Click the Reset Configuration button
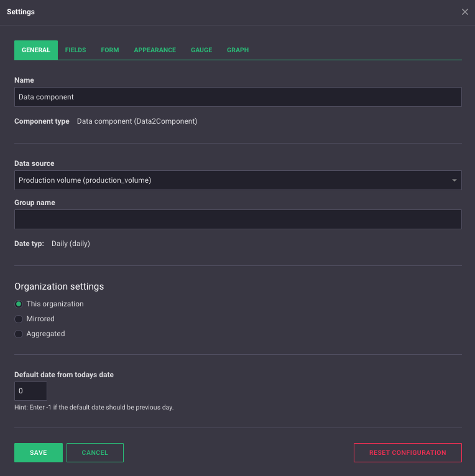The image size is (475, 476). (407, 453)
